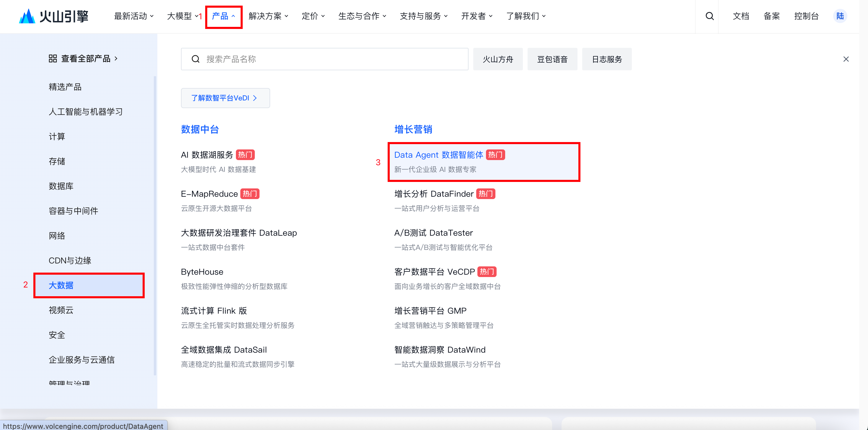This screenshot has width=868, height=430.
Task: Click the Volcengine logo icon
Action: (x=27, y=16)
